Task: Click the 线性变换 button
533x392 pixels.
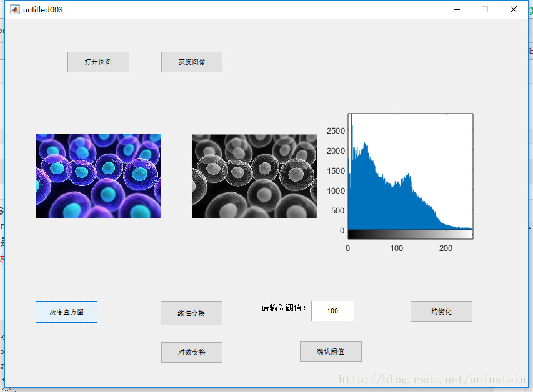Action: click(191, 313)
